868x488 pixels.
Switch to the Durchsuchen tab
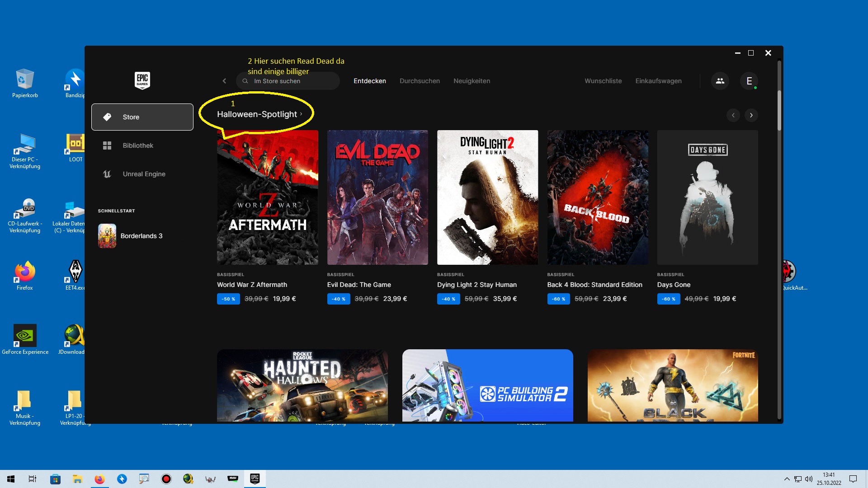pos(419,81)
